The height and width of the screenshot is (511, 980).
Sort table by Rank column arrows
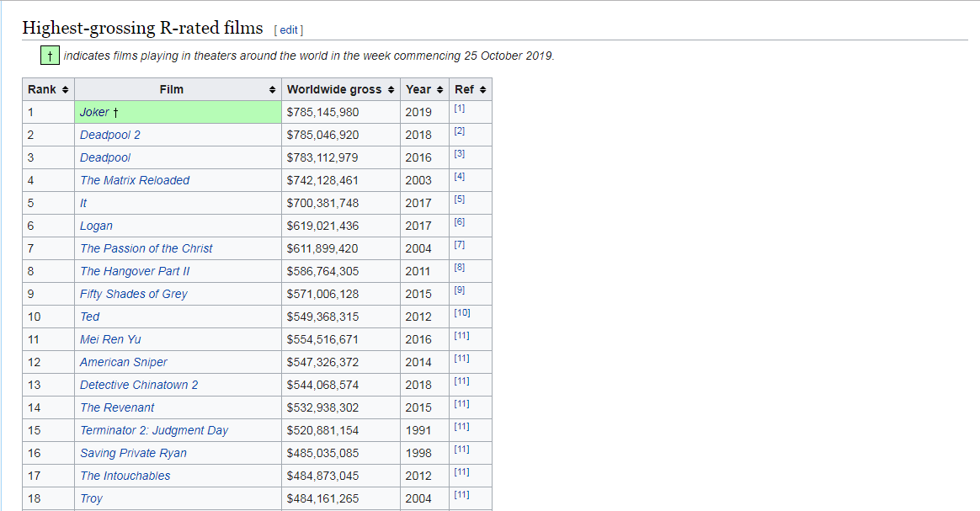(x=66, y=90)
